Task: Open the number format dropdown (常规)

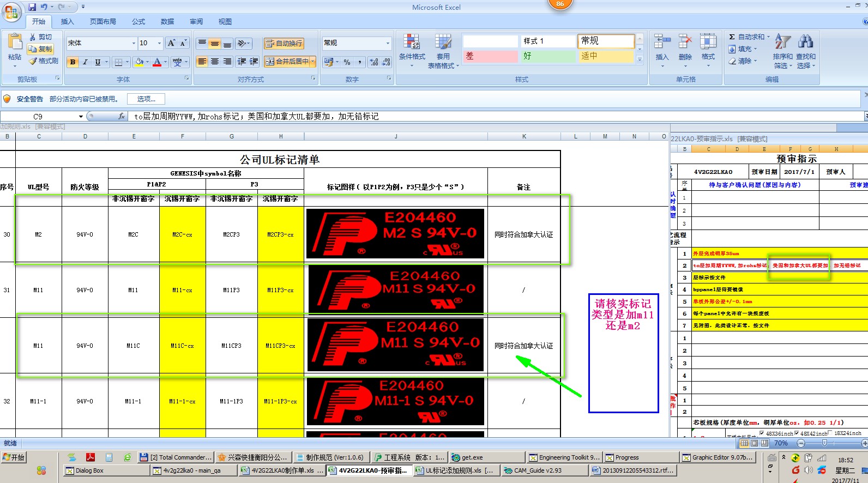Action: 388,43
